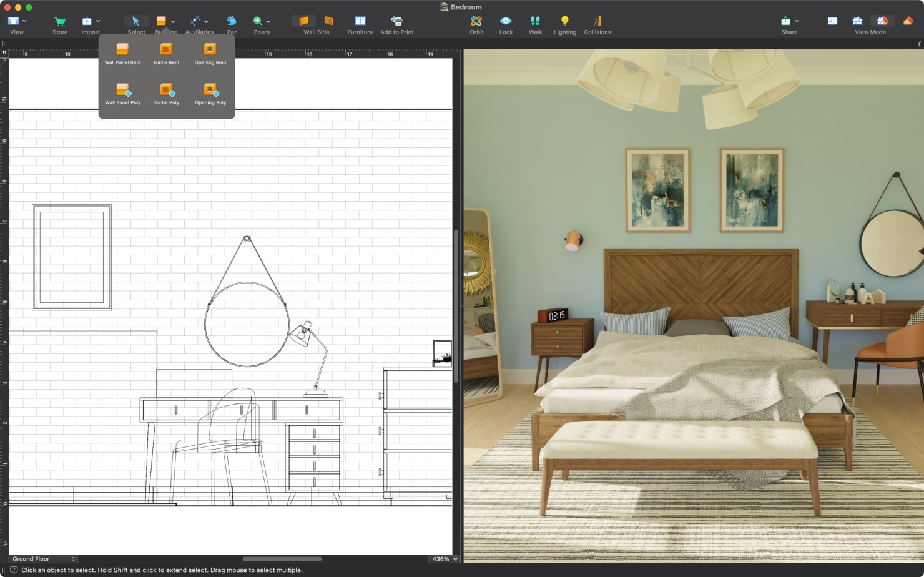Image resolution: width=924 pixels, height=577 pixels.
Task: Open the 436% zoom level dropdown
Action: (x=445, y=559)
